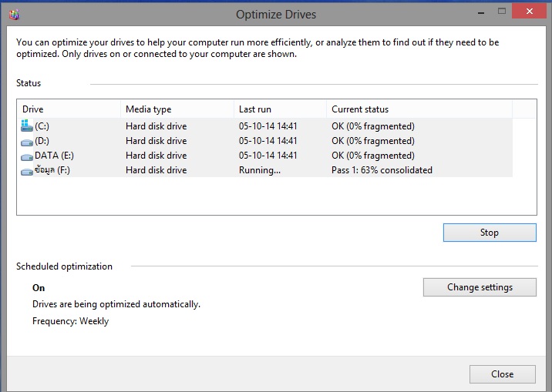Close the dialog with the Close button

[503, 374]
